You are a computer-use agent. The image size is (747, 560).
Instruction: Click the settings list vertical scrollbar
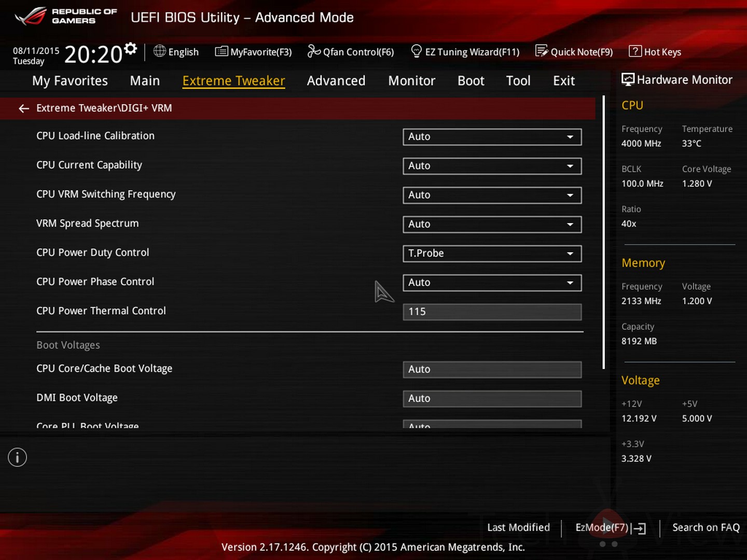tap(604, 232)
